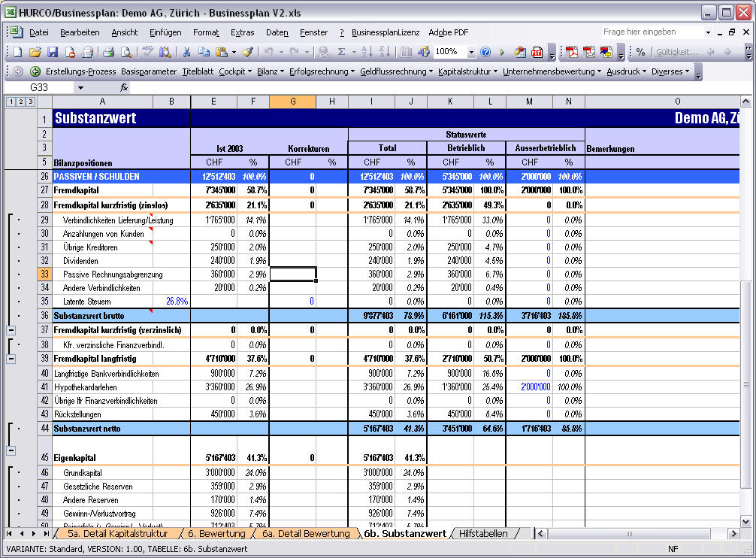Screen dimensions: 756x558
Task: Save the workbook with the floppy disk icon
Action: tap(52, 52)
